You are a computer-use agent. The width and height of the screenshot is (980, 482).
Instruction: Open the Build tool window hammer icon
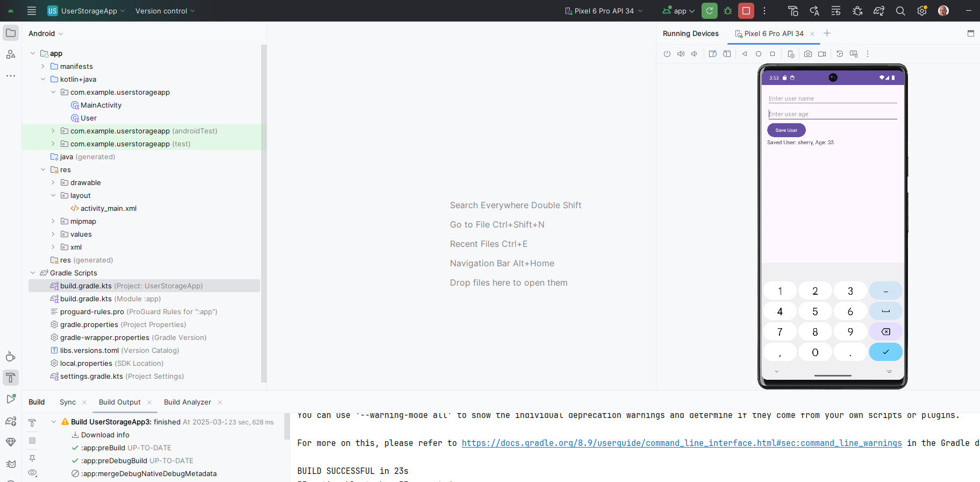11,378
